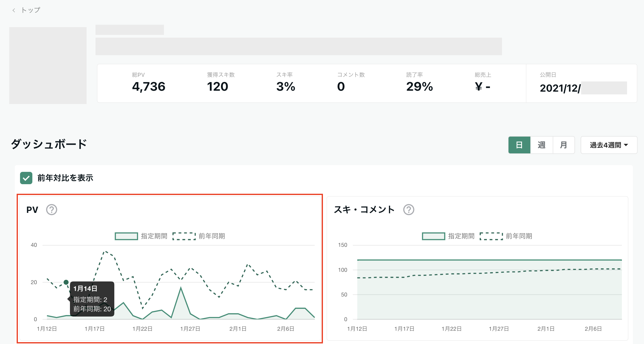The width and height of the screenshot is (644, 344).
Task: Click the 公開日 date 2021/12/
Action: pyautogui.click(x=560, y=88)
